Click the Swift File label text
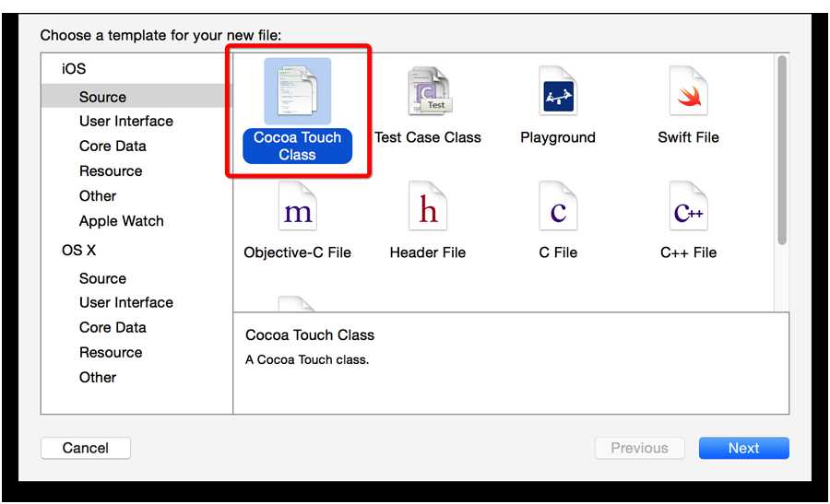This screenshot has height=504, width=830. (688, 137)
